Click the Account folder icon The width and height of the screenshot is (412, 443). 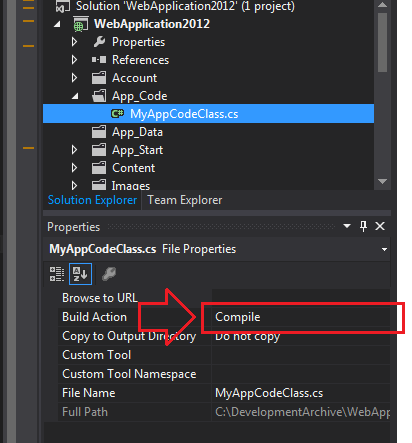coord(99,78)
